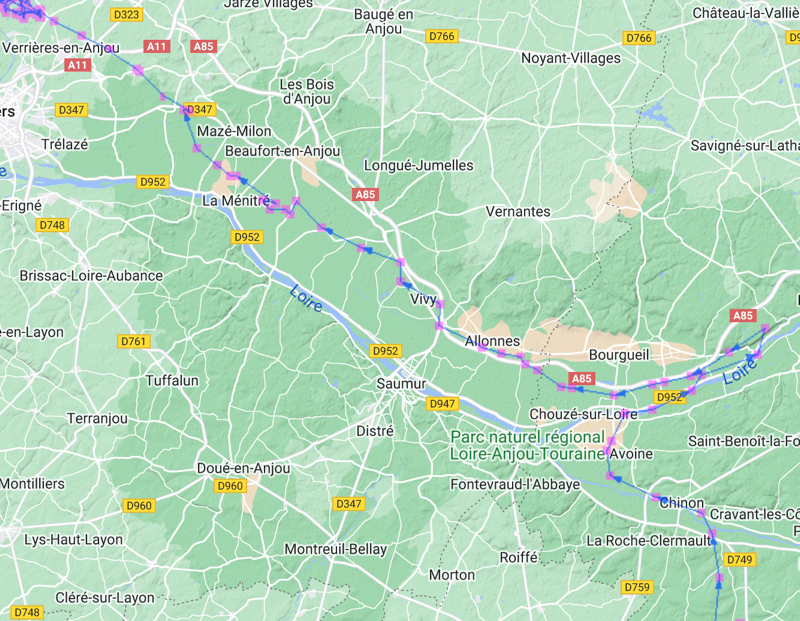Click the Noyant-Villages place label

[570, 58]
